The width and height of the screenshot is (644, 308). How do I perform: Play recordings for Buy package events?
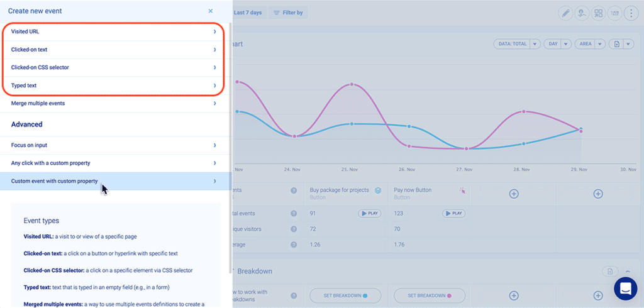point(370,214)
